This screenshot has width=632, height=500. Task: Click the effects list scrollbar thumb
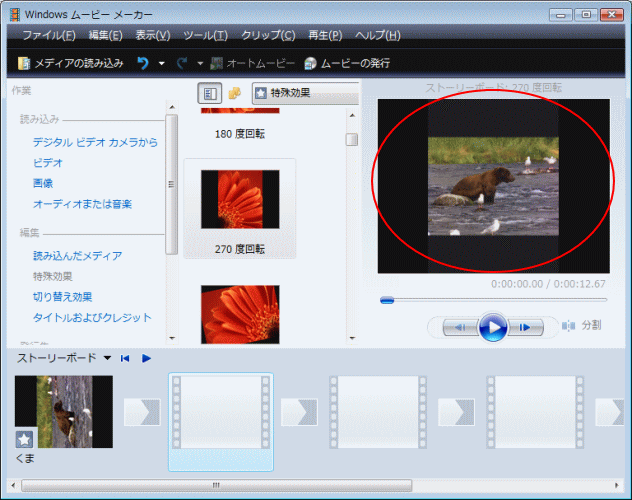tap(352, 140)
